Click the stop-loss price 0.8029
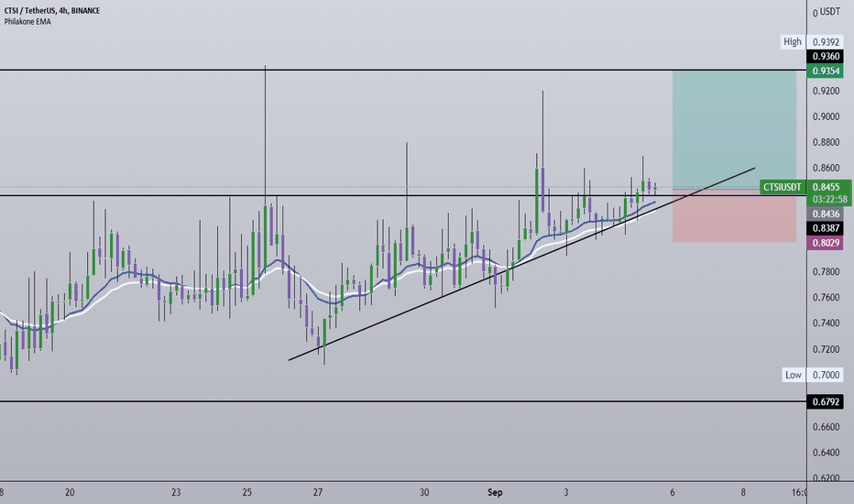854x504 pixels. pyautogui.click(x=826, y=243)
